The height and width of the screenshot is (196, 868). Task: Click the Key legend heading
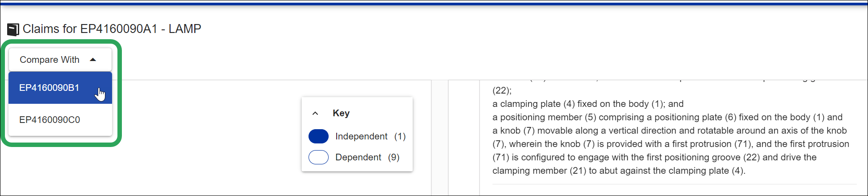(x=341, y=113)
